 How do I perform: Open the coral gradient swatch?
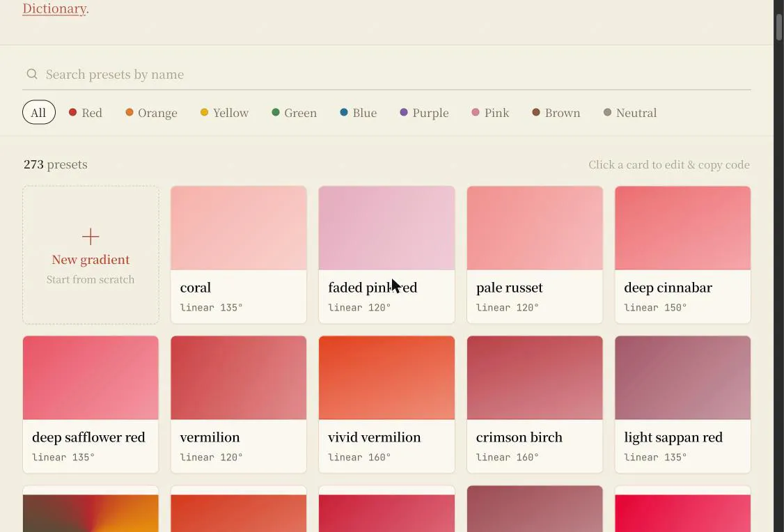239,228
